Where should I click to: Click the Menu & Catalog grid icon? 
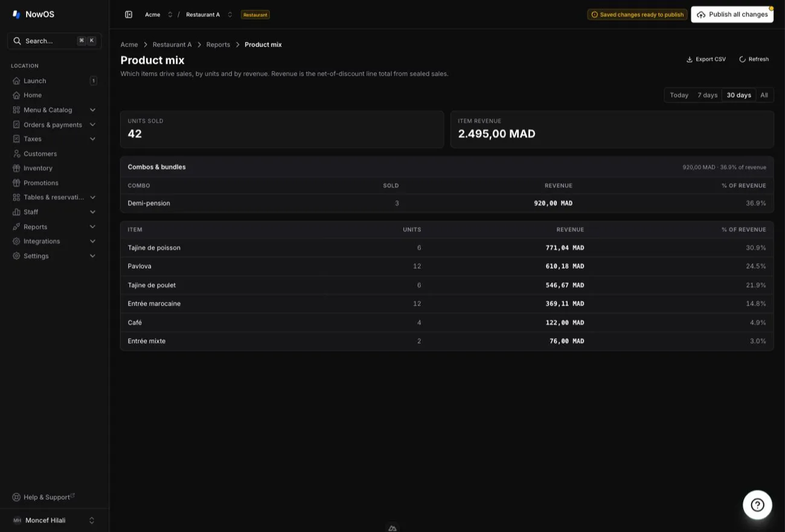tap(16, 110)
